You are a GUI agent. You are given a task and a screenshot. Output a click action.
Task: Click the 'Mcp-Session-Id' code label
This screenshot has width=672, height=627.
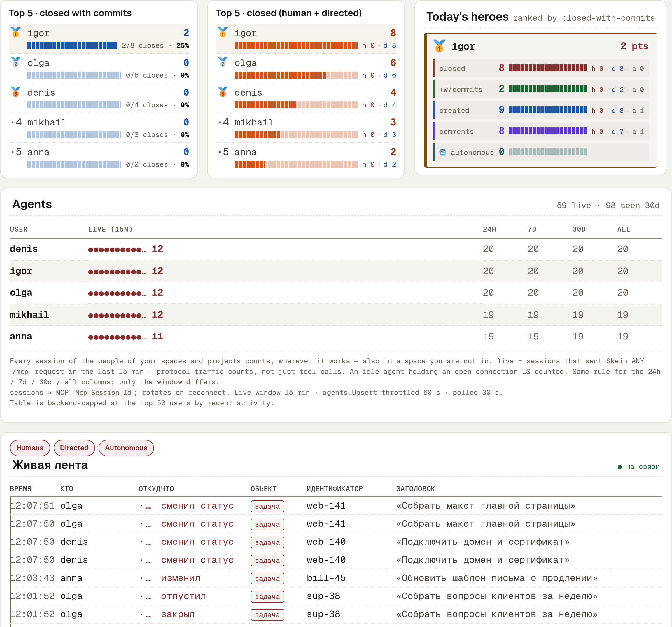tap(103, 393)
